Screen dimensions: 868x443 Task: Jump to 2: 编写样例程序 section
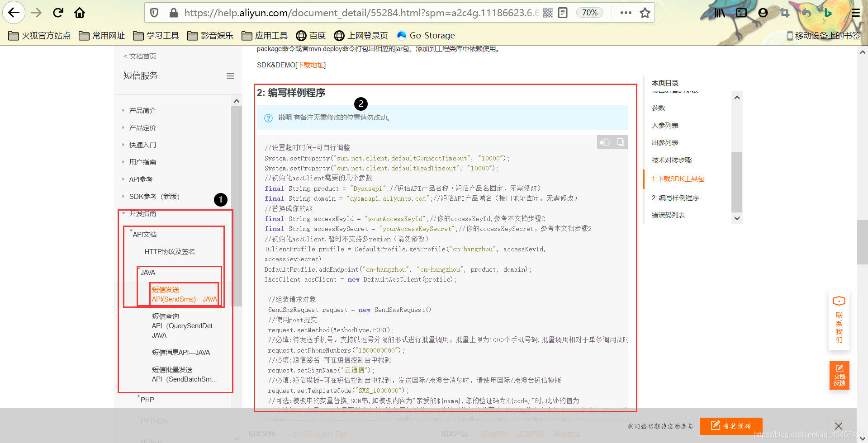click(x=675, y=198)
